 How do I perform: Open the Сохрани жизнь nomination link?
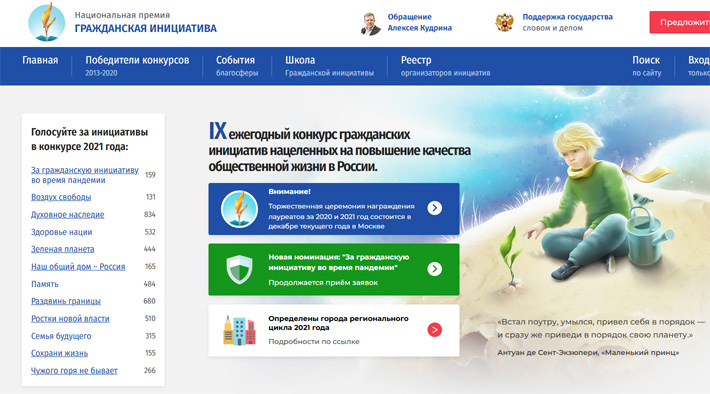click(x=59, y=353)
